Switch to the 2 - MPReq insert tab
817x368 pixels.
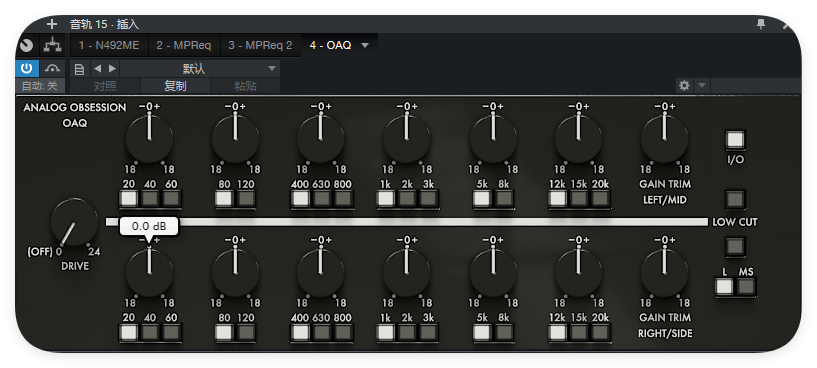click(x=184, y=45)
